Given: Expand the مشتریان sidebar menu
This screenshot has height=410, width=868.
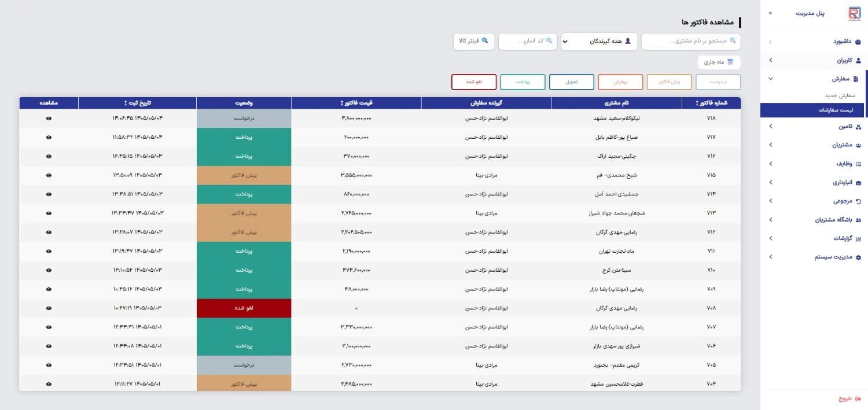Looking at the screenshot, I should pyautogui.click(x=814, y=145).
